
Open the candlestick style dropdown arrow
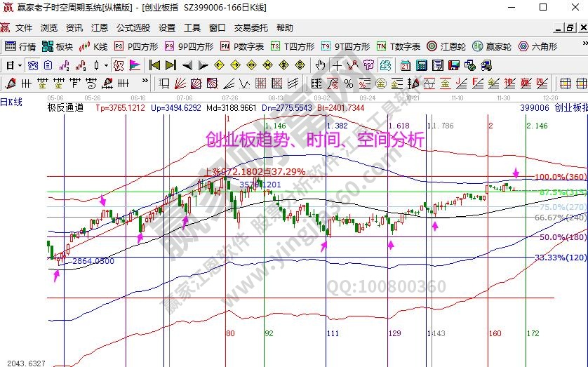point(106,65)
